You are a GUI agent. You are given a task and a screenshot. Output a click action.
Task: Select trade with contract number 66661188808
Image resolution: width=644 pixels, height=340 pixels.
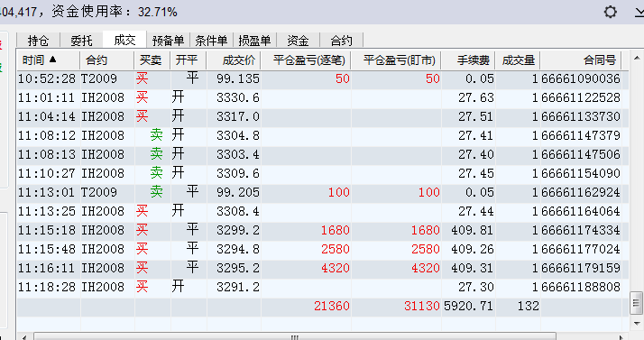pyautogui.click(x=322, y=287)
